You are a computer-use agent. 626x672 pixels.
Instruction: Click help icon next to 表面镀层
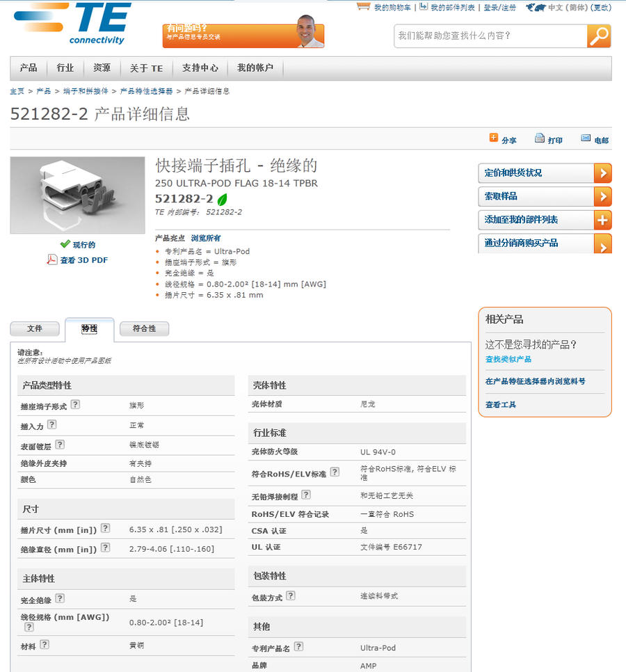(60, 445)
